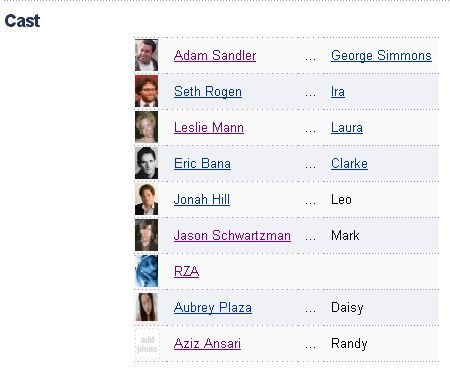Screen dimensions: 450x371
Task: Visit the Eric Bana link
Action: (x=202, y=163)
